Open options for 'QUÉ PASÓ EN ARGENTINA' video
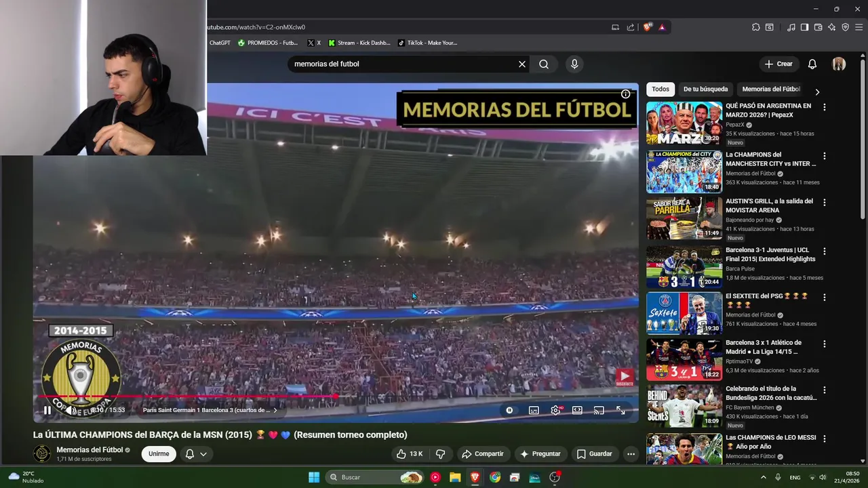 (x=825, y=107)
